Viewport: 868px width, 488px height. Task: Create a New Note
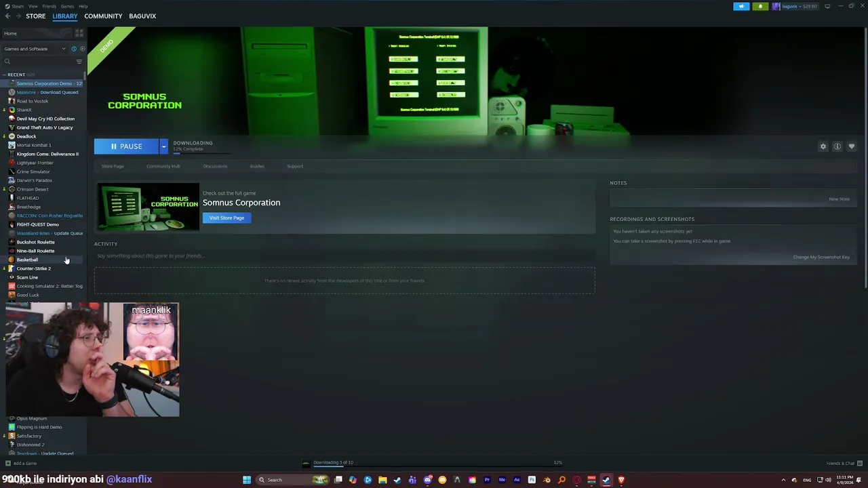coord(839,199)
